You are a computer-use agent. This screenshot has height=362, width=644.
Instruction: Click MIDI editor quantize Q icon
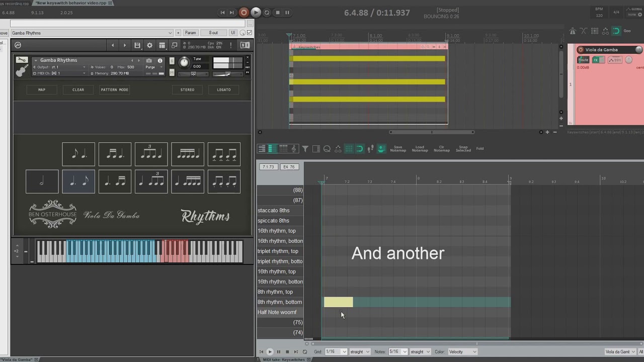(327, 149)
